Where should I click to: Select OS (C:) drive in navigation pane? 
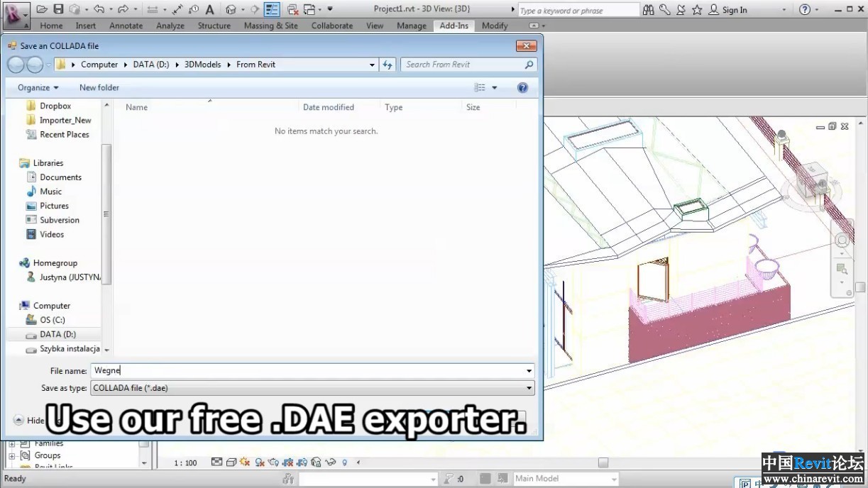click(x=53, y=320)
